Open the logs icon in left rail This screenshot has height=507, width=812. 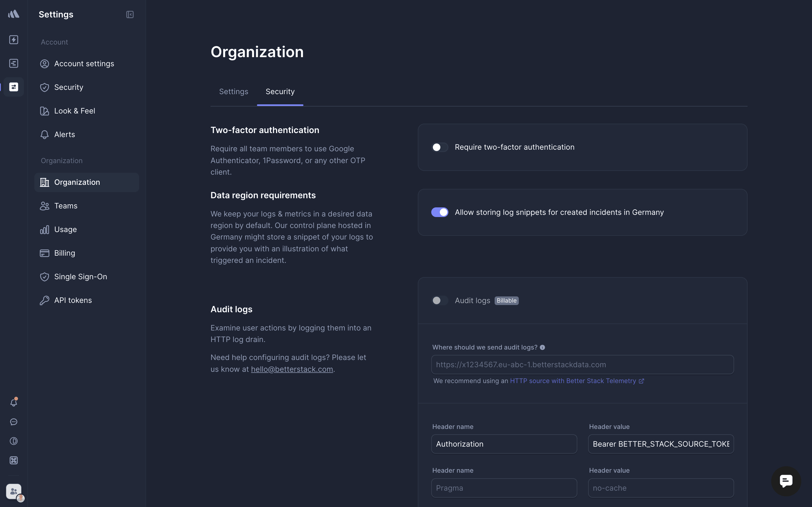[x=13, y=63]
